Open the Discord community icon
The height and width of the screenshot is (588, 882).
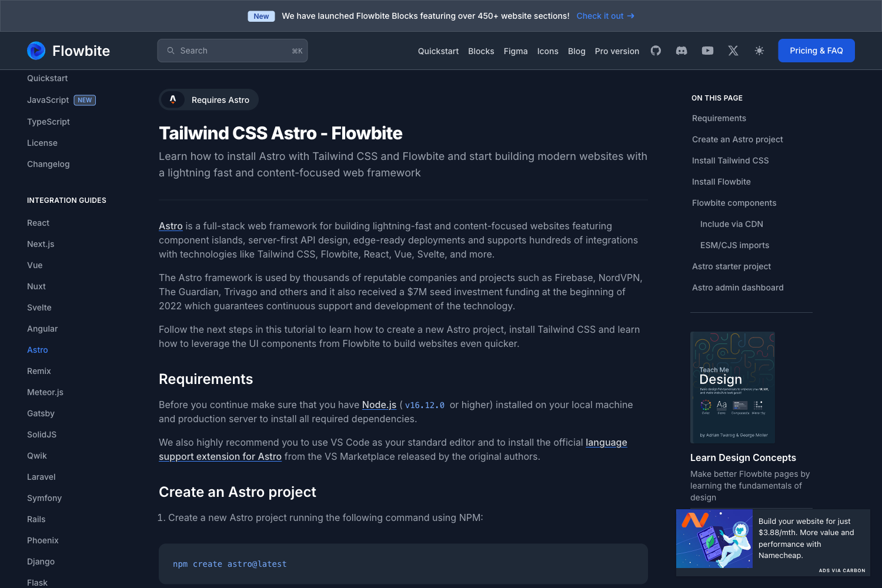point(681,51)
